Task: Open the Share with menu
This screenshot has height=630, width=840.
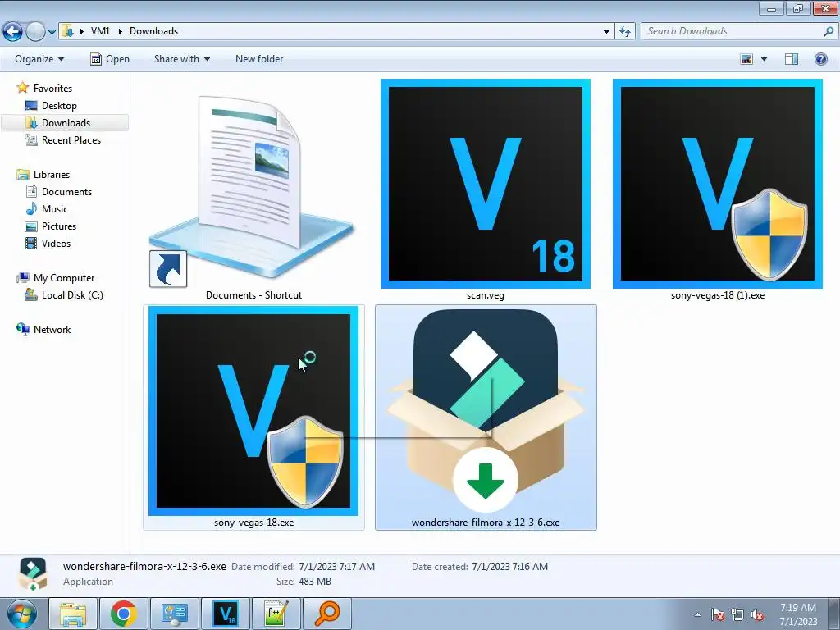Action: point(182,59)
